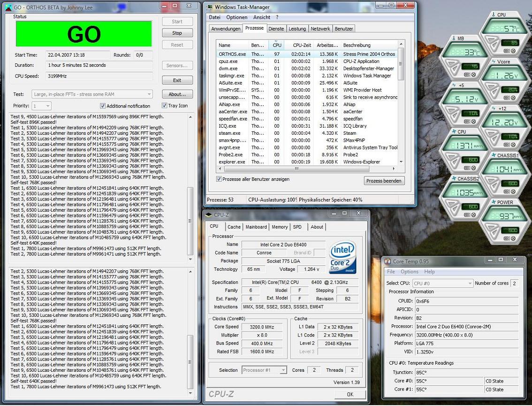Open the Options menu in Core Temp
Image resolution: width=532 pixels, height=406 pixels.
click(x=410, y=272)
